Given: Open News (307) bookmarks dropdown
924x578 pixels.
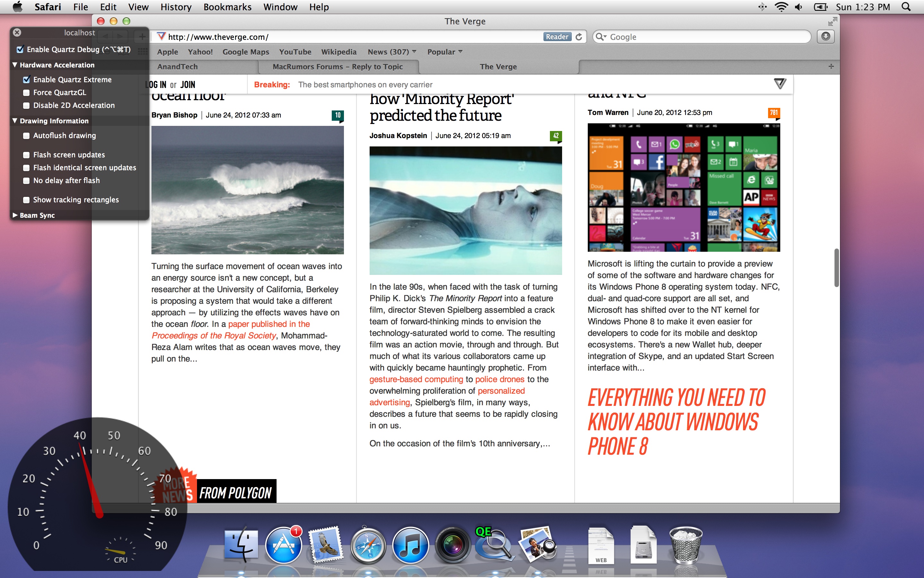Looking at the screenshot, I should (x=392, y=52).
